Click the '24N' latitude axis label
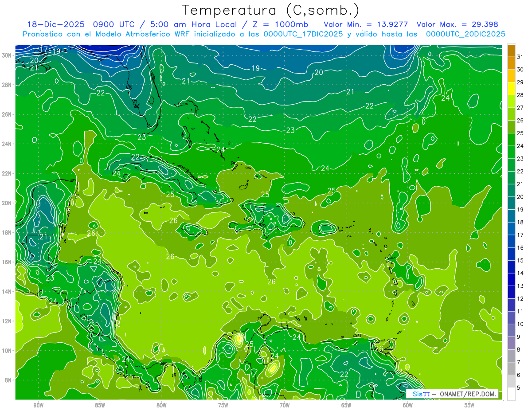 [x=7, y=144]
